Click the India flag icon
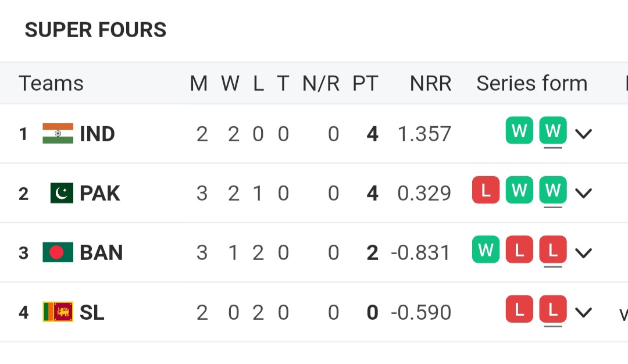The height and width of the screenshot is (364, 628). 58,134
